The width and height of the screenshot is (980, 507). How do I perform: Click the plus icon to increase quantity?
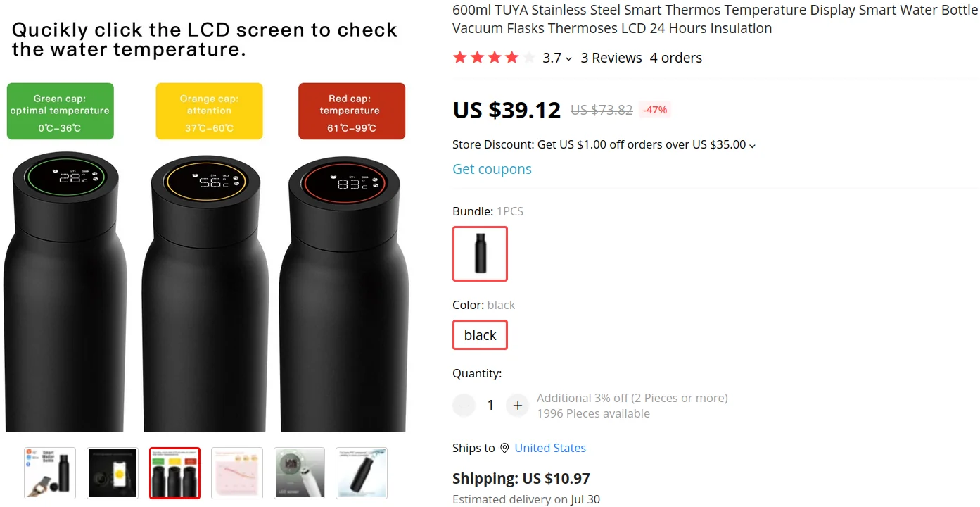[x=517, y=405]
